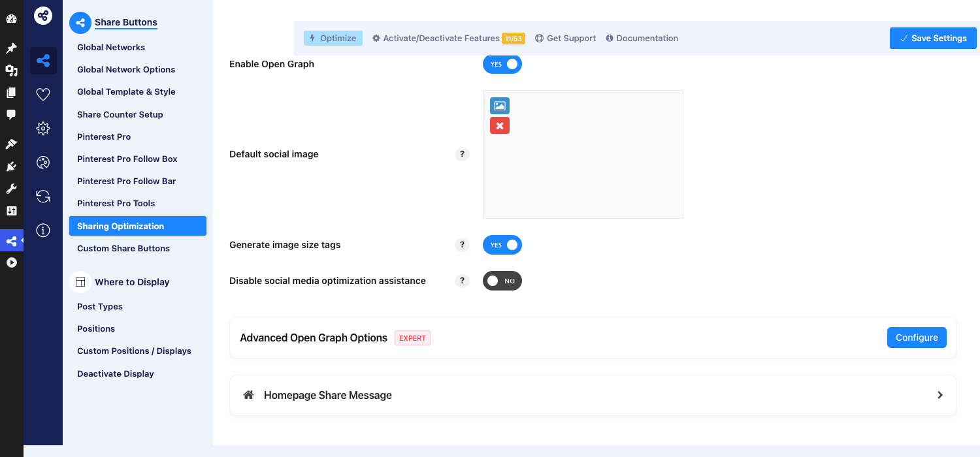Open the Media library icon
The height and width of the screenshot is (457, 980).
[x=11, y=71]
